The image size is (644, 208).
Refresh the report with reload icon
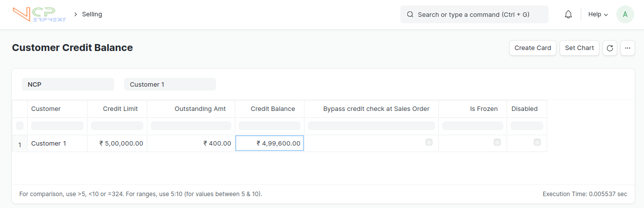point(610,48)
